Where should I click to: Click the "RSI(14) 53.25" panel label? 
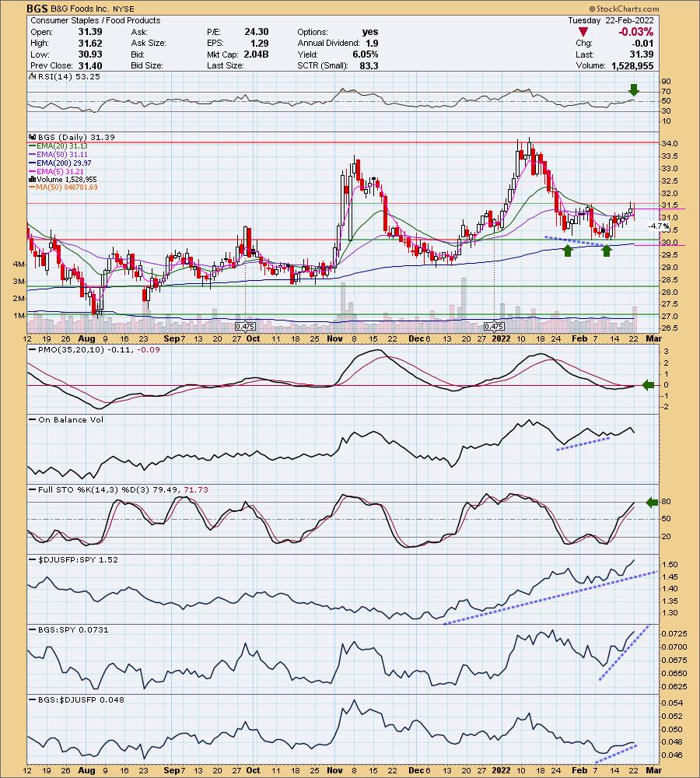[x=68, y=76]
